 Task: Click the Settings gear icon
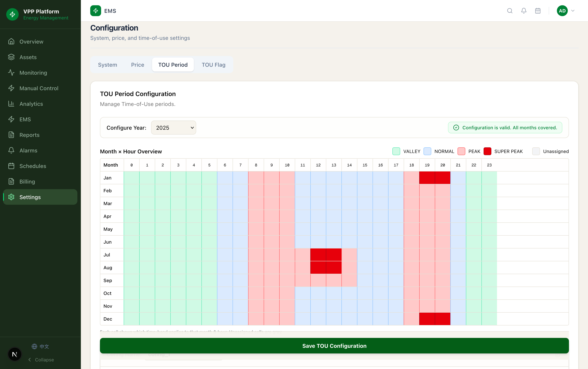[x=11, y=197]
